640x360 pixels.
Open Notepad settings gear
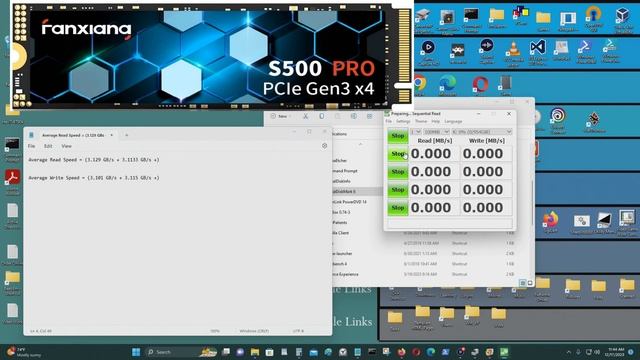pos(324,146)
